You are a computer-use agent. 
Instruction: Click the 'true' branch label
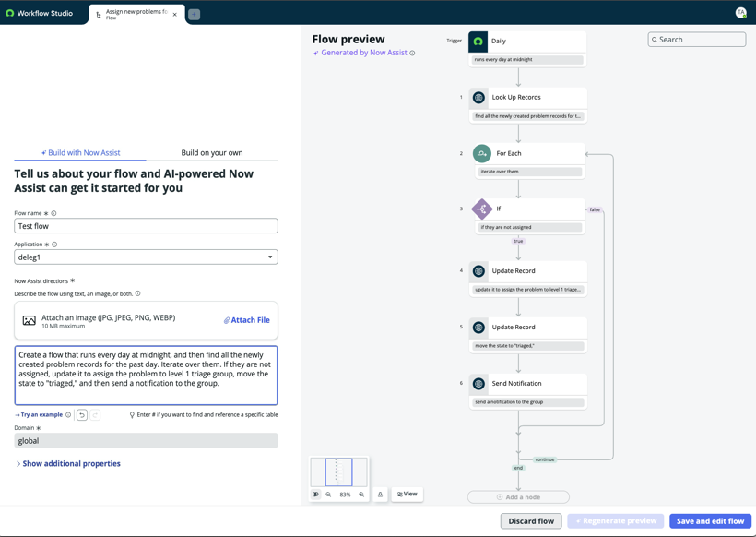[518, 241]
